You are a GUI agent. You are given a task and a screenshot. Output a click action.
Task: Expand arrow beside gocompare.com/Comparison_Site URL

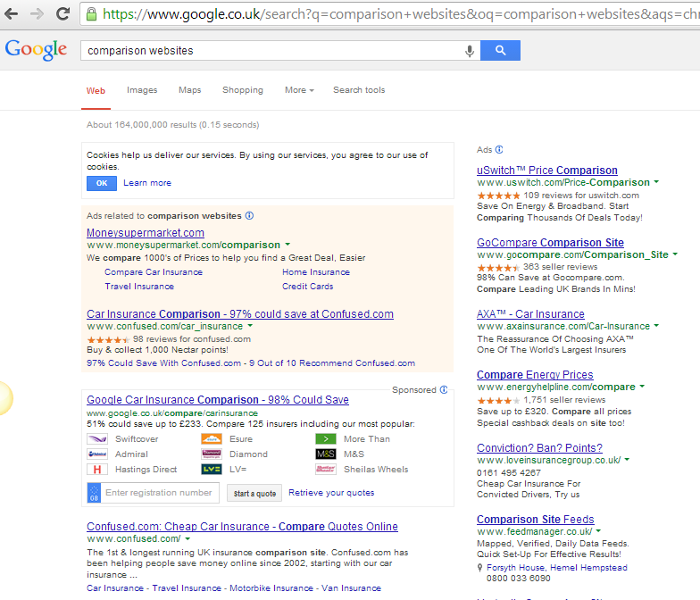click(x=675, y=254)
